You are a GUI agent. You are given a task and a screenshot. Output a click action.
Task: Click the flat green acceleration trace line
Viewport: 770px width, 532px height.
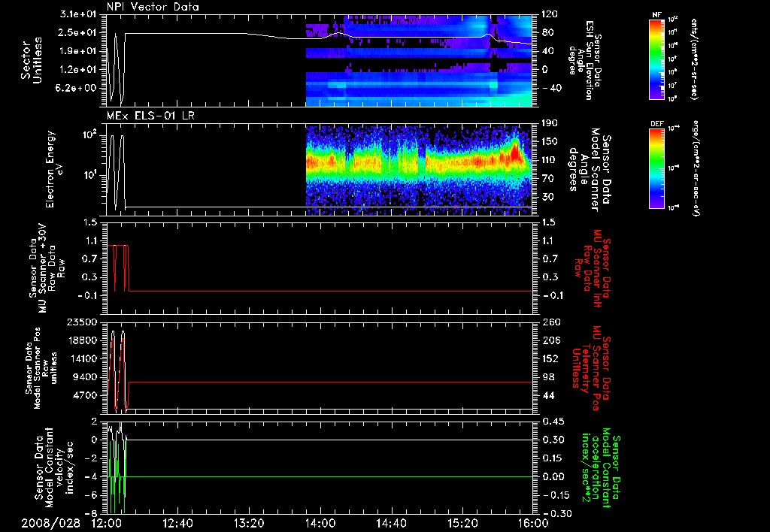pos(329,476)
